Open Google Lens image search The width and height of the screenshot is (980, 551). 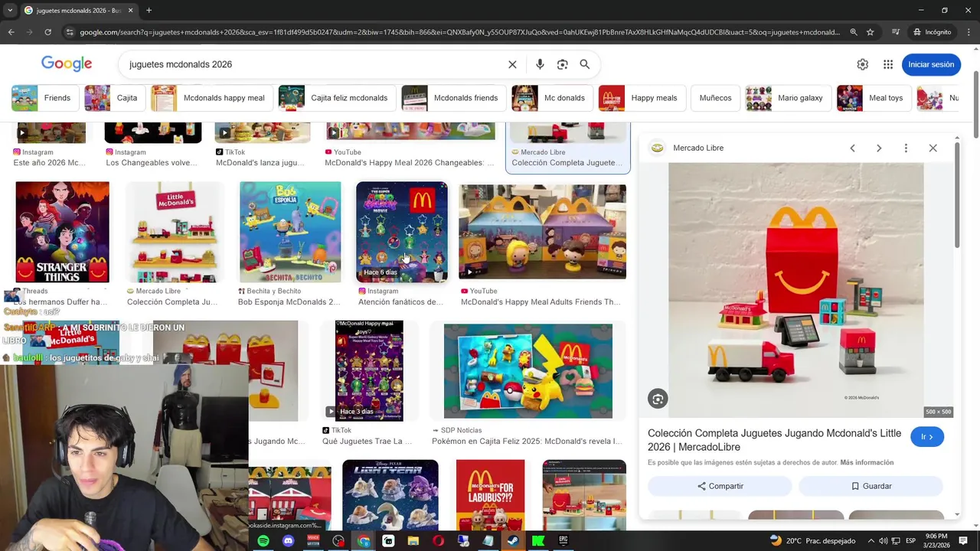click(563, 64)
